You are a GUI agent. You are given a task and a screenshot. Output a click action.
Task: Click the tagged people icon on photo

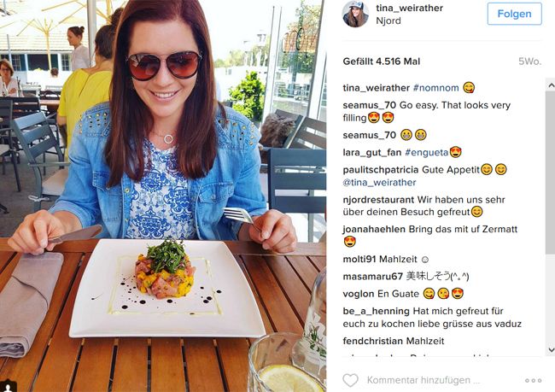[6, 387]
